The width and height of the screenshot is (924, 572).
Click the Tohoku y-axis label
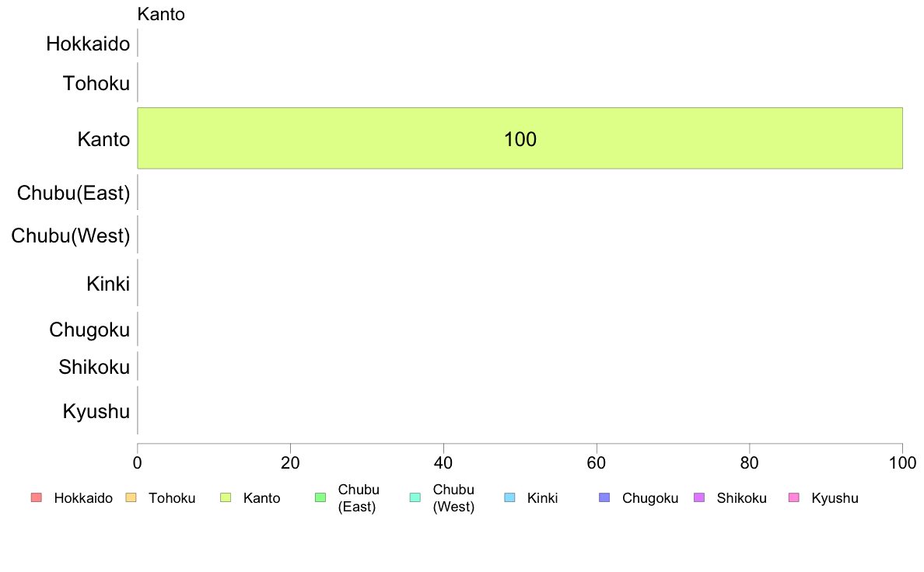[x=96, y=83]
